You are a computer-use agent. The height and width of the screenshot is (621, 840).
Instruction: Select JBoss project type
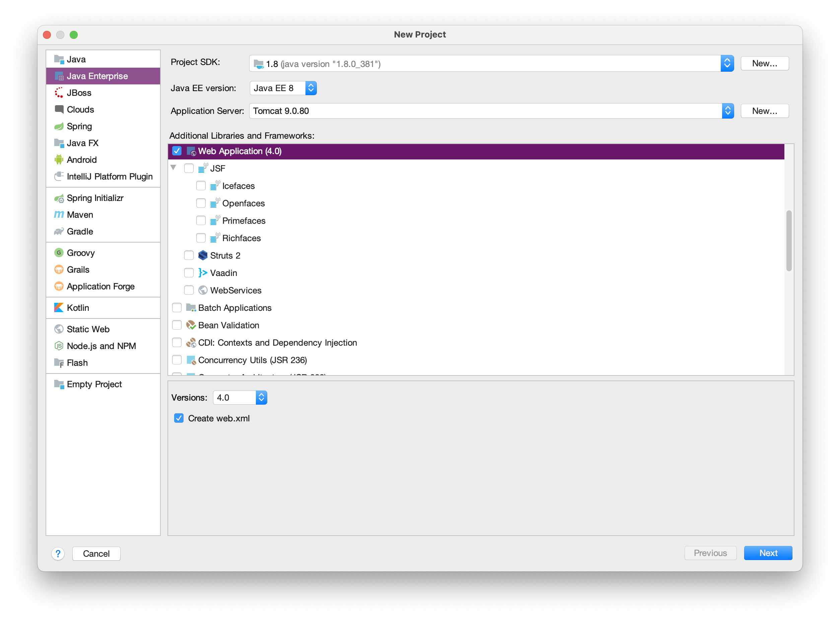pyautogui.click(x=103, y=93)
